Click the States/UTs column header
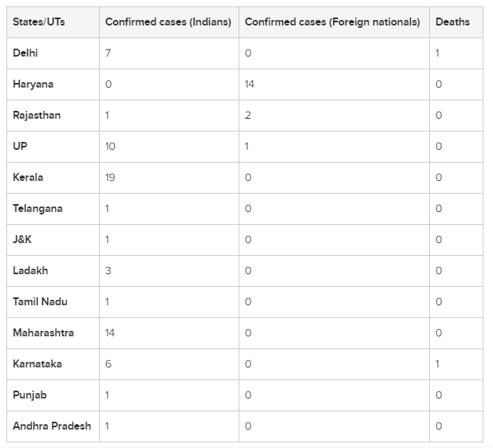Screen dimensions: 493x448 38,22
